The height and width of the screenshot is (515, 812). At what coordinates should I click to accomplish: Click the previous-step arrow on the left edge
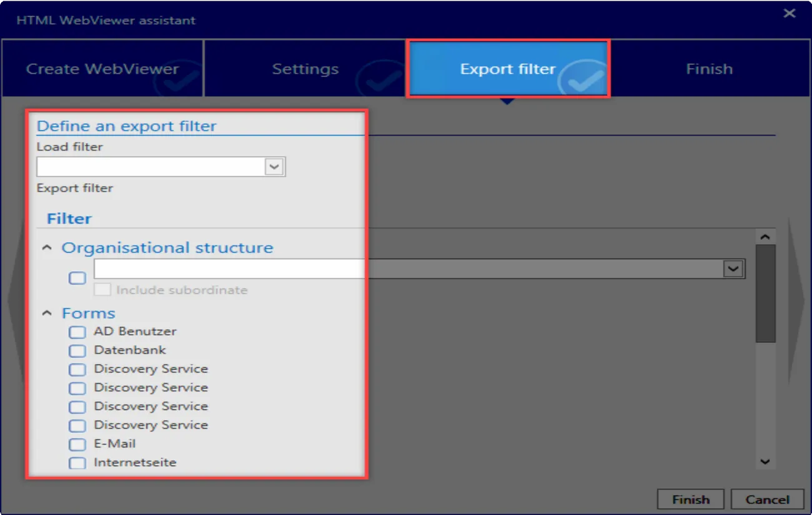coord(15,301)
